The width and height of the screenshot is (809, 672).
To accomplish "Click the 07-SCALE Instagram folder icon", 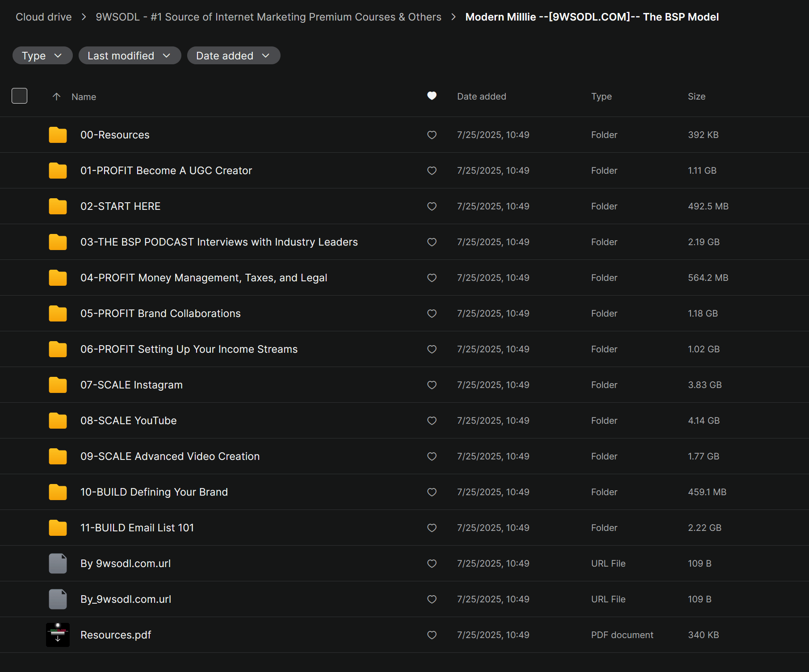I will coord(58,385).
